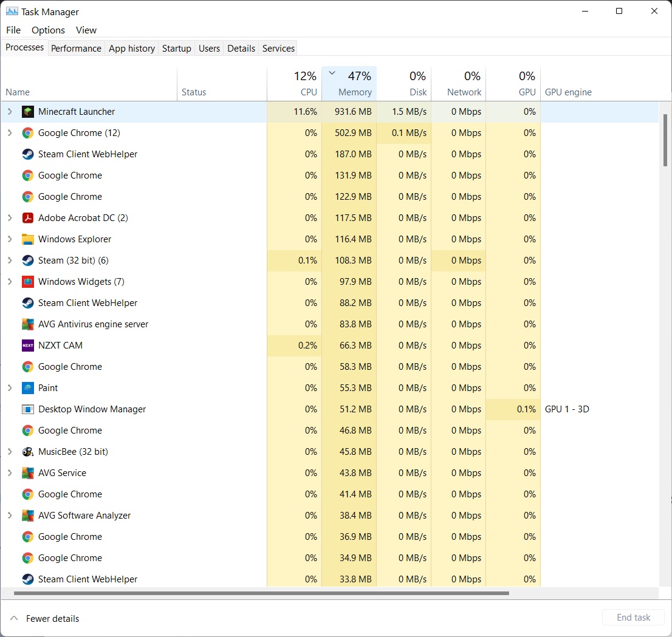Expand the AVG Software Analyzer group
Screen dimensions: 672x637
pyautogui.click(x=10, y=516)
